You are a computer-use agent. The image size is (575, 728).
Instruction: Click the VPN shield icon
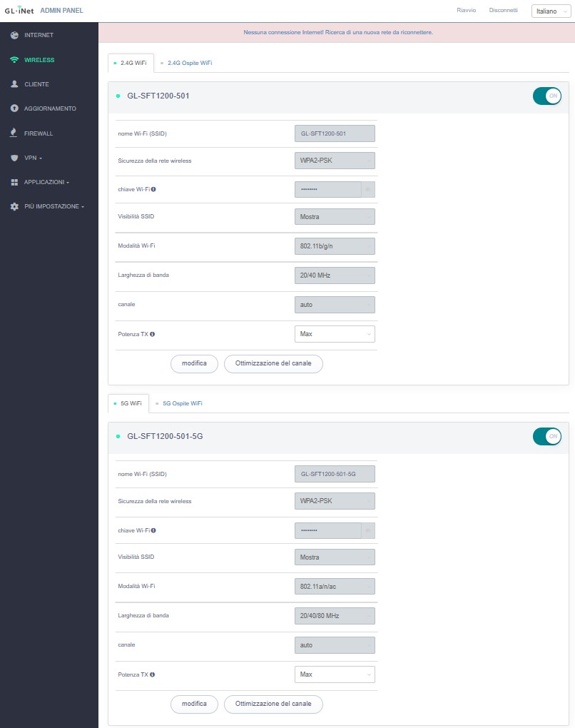(x=14, y=158)
